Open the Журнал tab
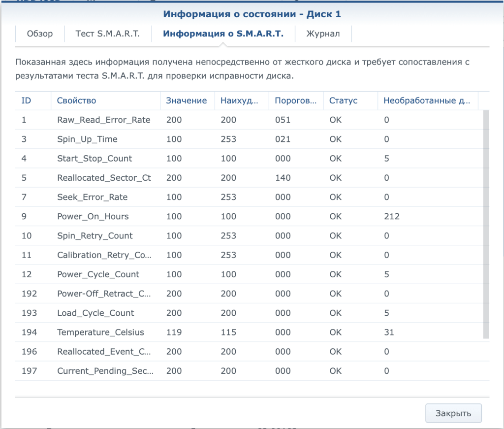Viewport: 504px width, 429px height. [x=323, y=34]
